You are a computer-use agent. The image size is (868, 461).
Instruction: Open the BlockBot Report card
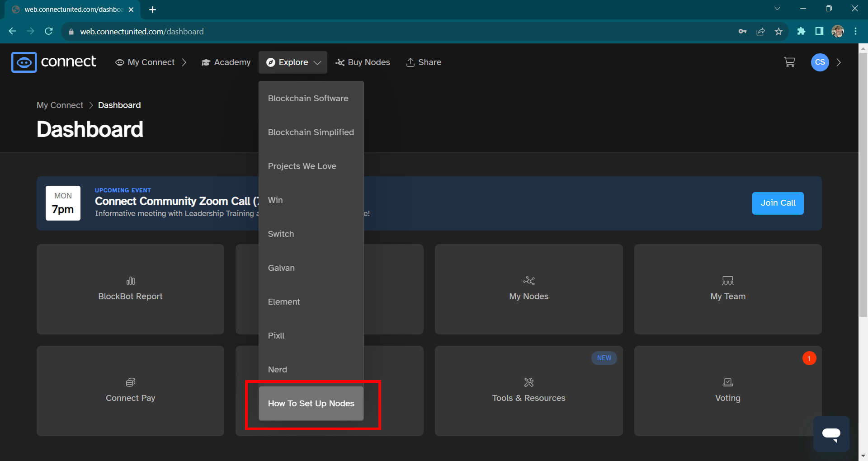coord(131,289)
